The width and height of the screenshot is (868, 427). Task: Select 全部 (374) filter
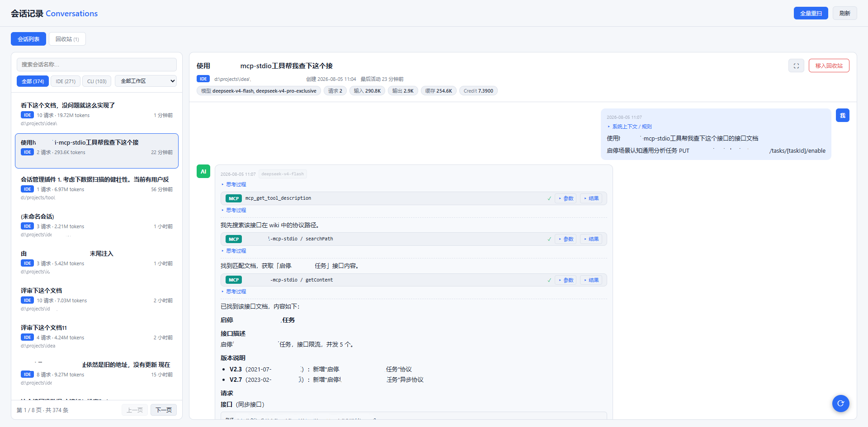click(33, 81)
